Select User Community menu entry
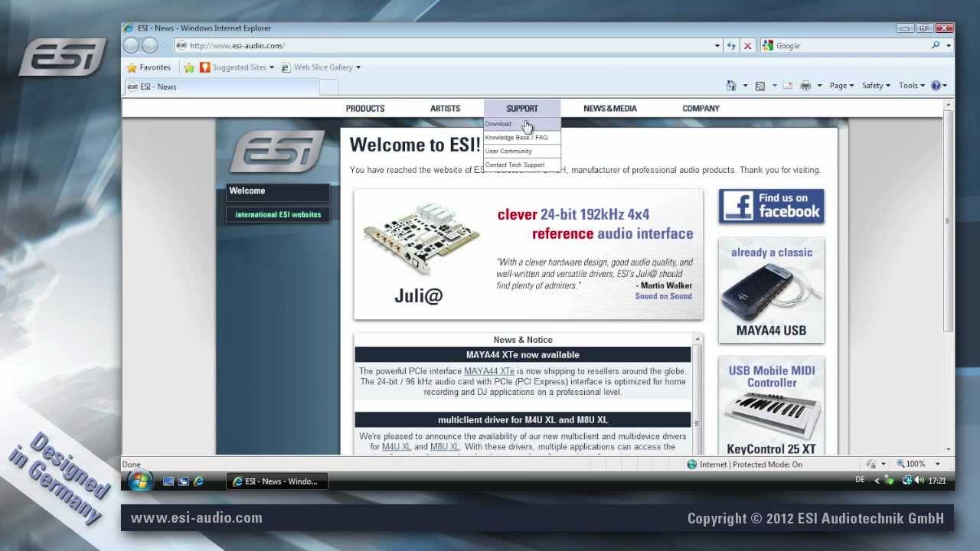This screenshot has width=980, height=551. click(522, 152)
